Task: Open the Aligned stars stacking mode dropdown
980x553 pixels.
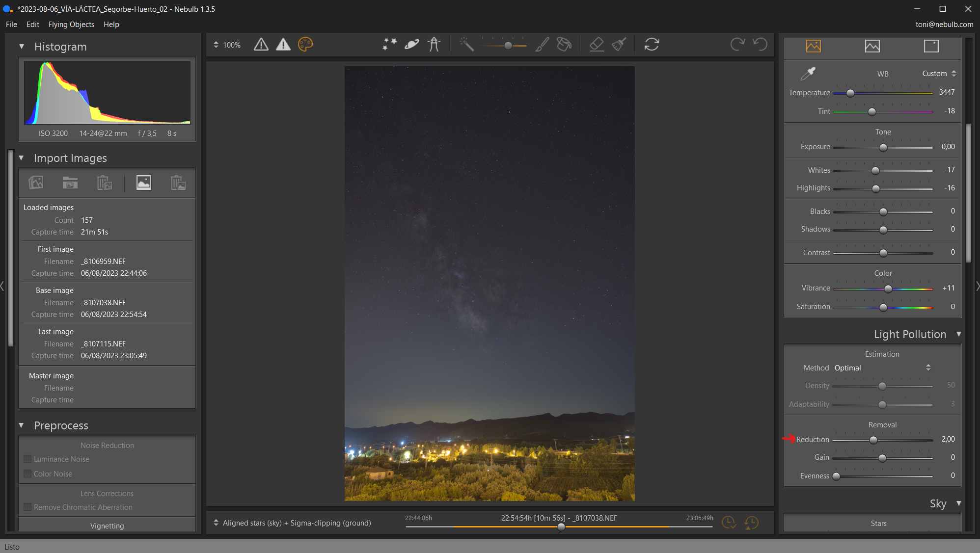Action: coord(293,523)
